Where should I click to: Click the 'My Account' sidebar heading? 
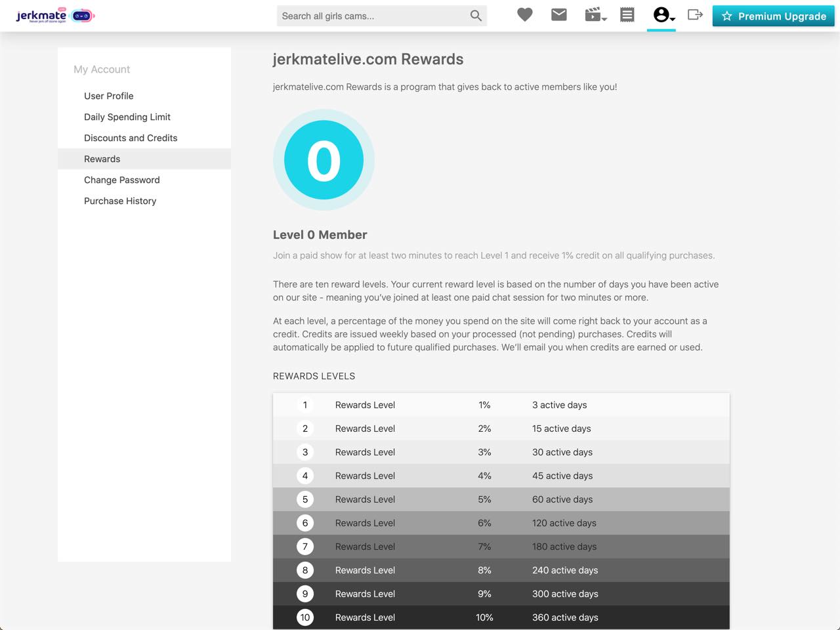click(102, 70)
